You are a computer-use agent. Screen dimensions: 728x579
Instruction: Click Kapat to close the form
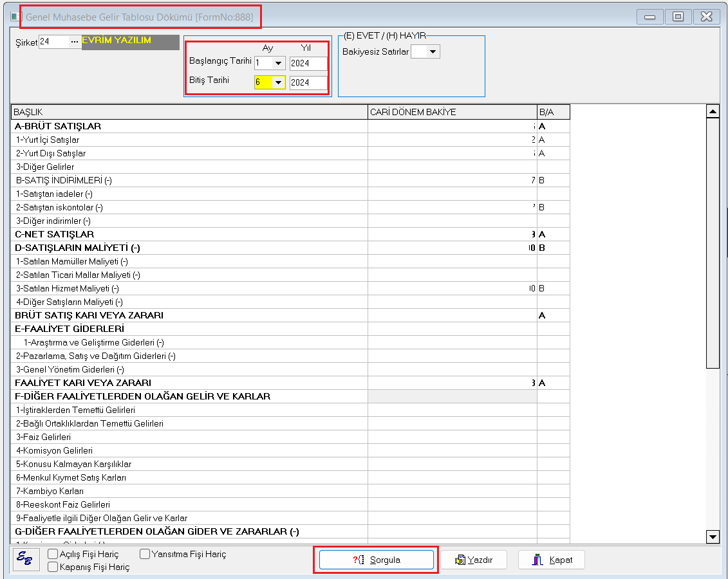(x=552, y=560)
